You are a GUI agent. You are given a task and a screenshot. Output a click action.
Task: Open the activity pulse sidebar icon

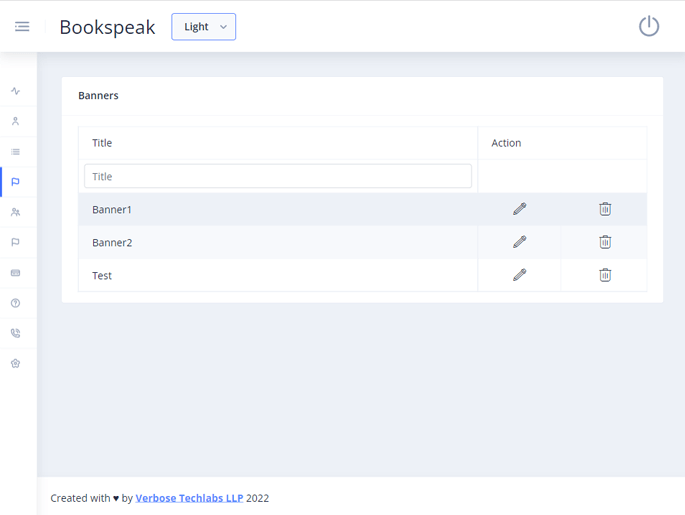15,91
